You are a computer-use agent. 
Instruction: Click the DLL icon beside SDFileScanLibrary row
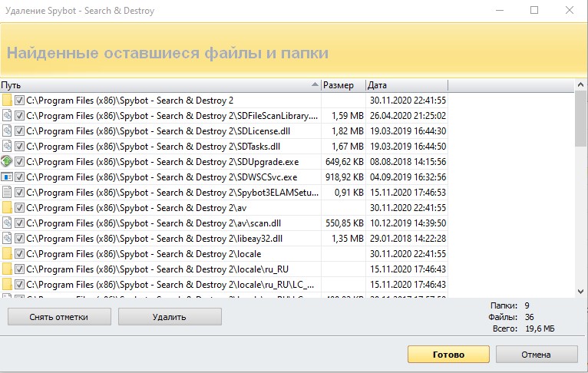pos(7,116)
